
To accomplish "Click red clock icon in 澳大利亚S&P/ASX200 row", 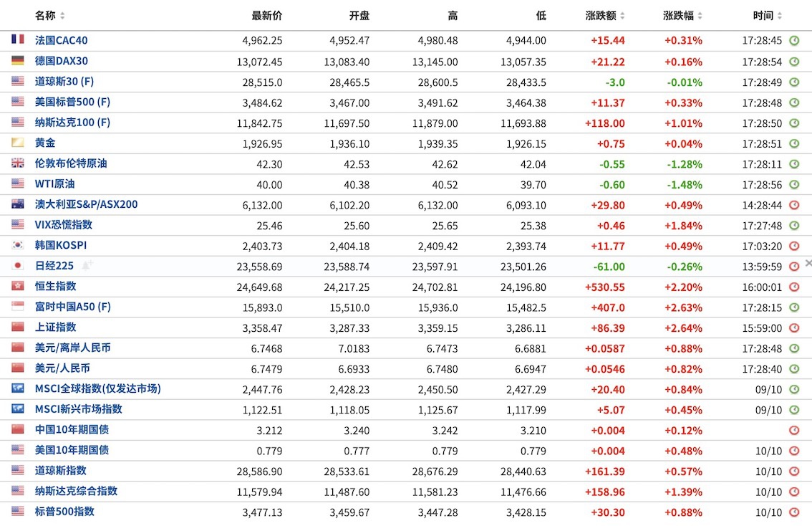I will [794, 205].
